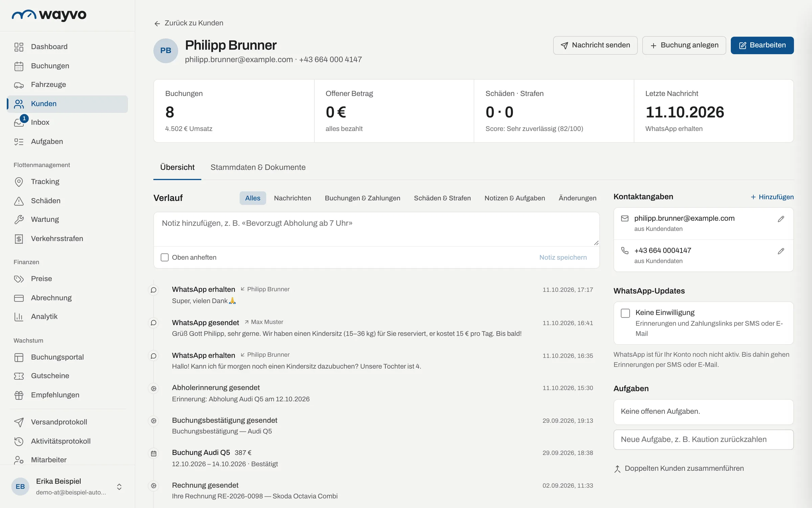
Task: Open Wartung wrench icon
Action: pos(19,219)
